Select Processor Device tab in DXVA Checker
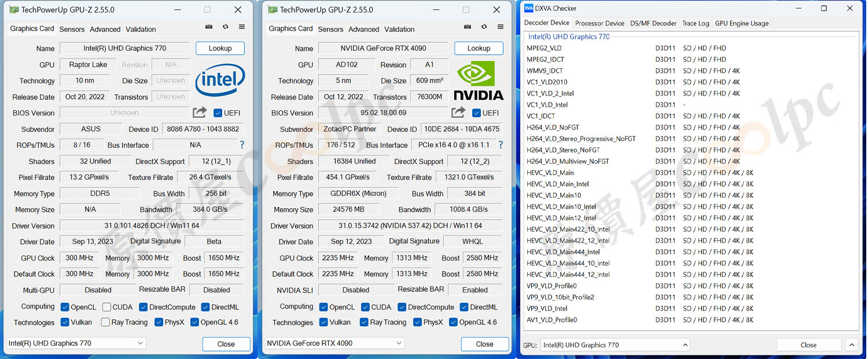The height and width of the screenshot is (359, 868). [x=599, y=23]
